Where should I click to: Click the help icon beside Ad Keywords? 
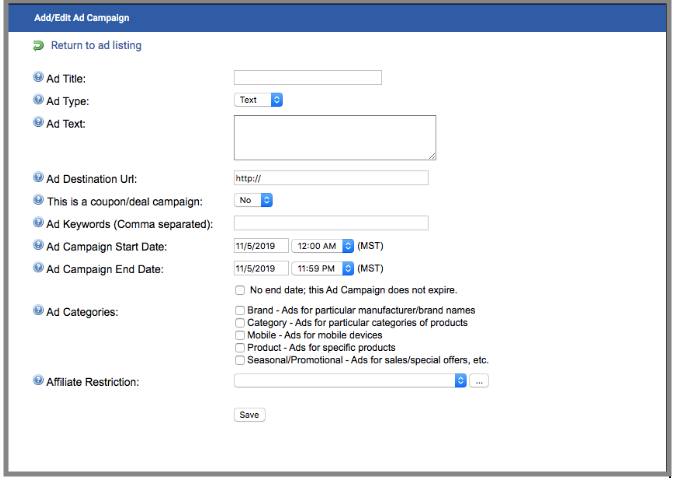[x=38, y=222]
